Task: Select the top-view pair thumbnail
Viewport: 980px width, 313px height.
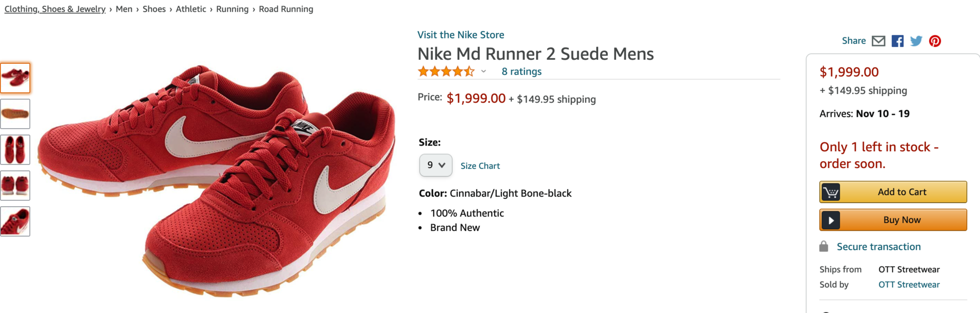Action: [15, 150]
